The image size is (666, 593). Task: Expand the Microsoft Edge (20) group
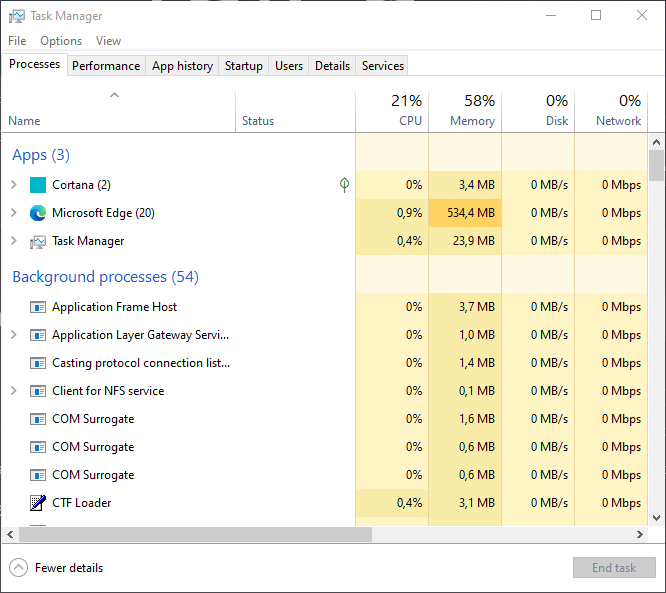click(x=14, y=213)
